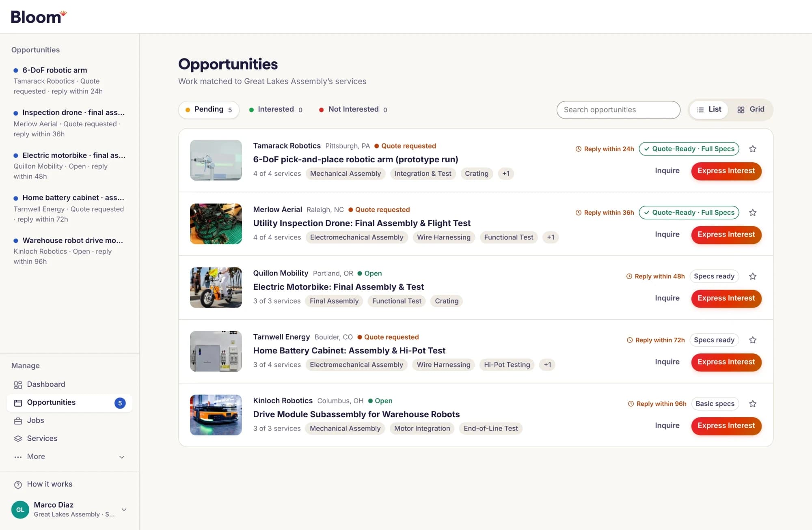
Task: Inquire about the Kinloch Robotics opportunity
Action: pyautogui.click(x=667, y=426)
